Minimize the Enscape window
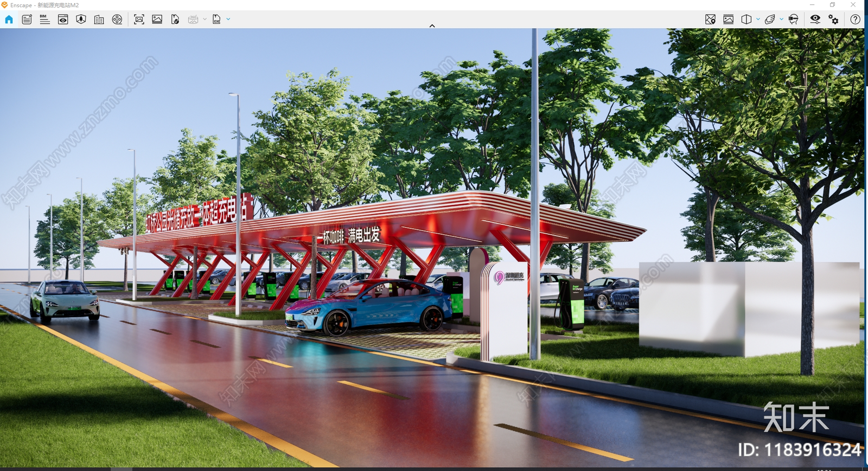Viewport: 868px width, 471px height. tap(812, 5)
